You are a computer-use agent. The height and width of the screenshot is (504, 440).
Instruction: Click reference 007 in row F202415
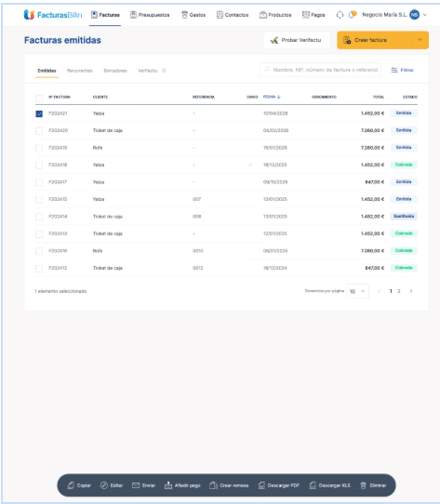[x=197, y=199]
